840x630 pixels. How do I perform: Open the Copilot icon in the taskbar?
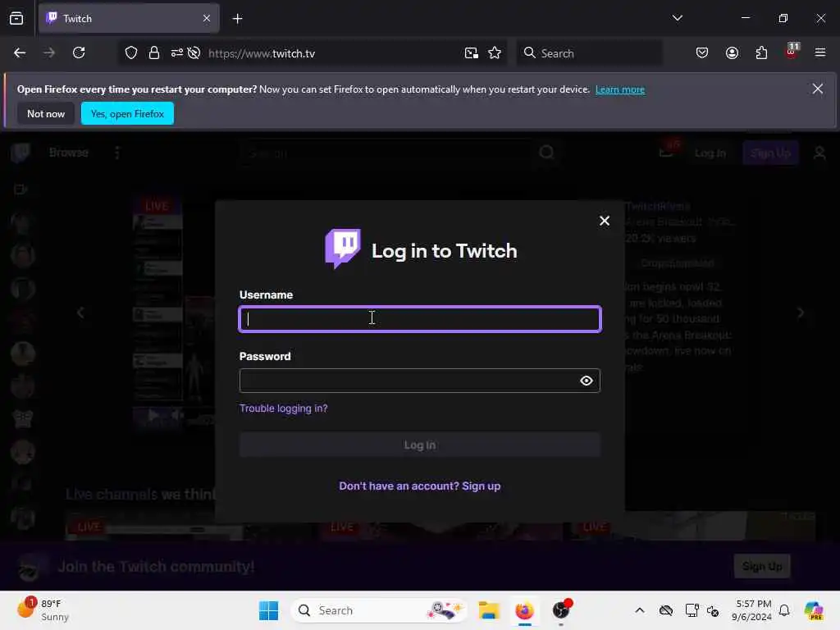(814, 610)
